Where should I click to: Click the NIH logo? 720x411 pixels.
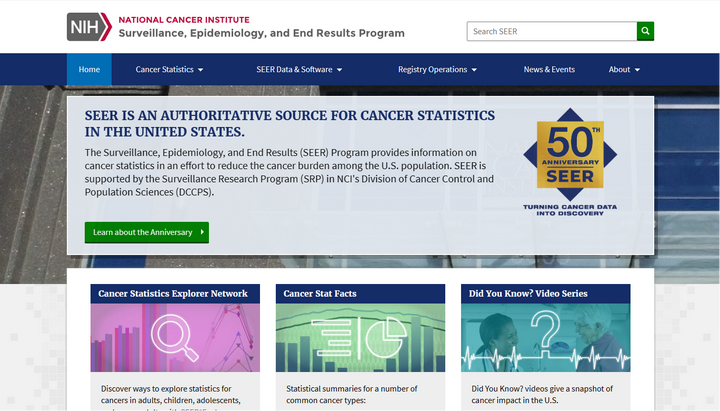89,27
